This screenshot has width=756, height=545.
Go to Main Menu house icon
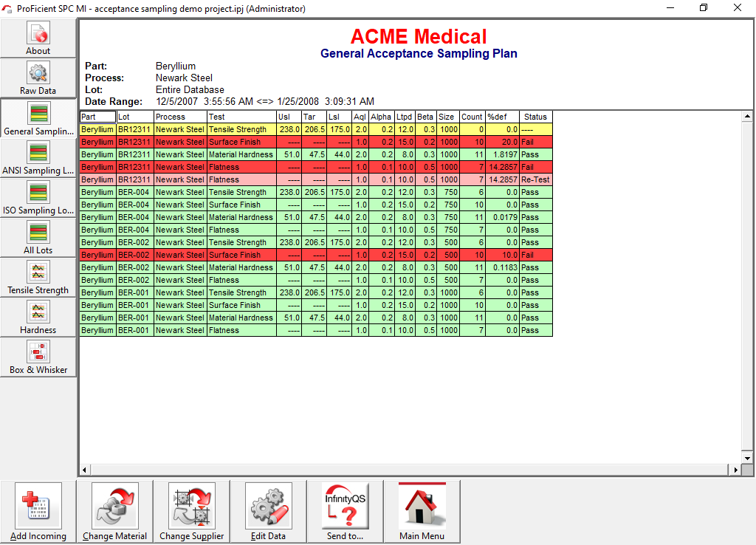point(422,505)
